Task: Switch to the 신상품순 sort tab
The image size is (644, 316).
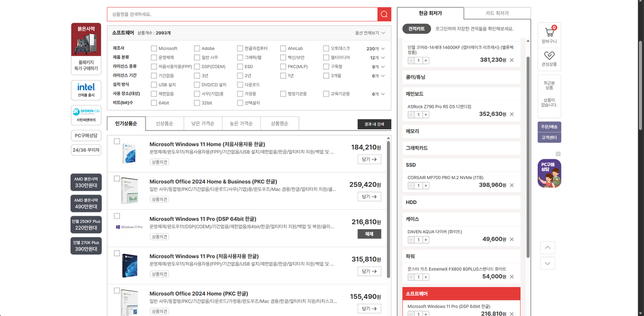Action: [164, 123]
